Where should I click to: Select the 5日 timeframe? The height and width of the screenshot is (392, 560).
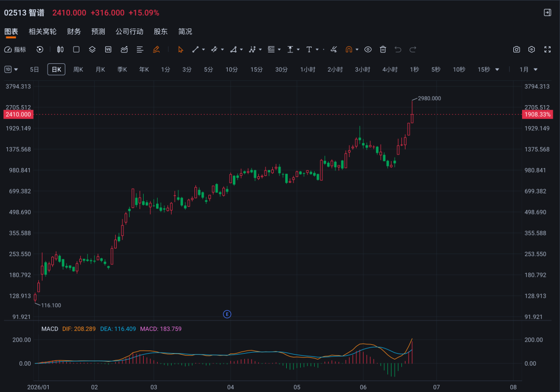(x=34, y=69)
